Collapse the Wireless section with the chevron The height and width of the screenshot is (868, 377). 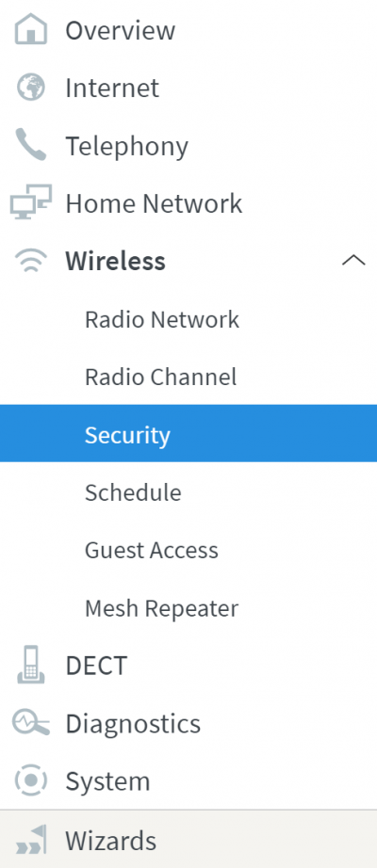tap(353, 261)
